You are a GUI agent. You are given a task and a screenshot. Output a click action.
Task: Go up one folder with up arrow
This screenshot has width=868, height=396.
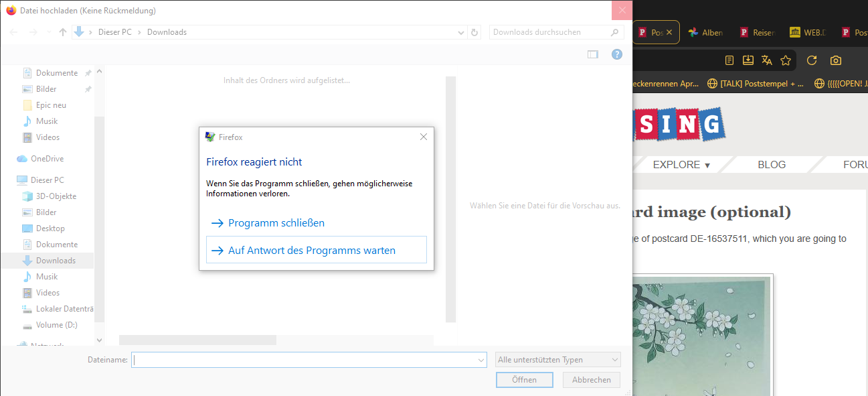pos(63,32)
